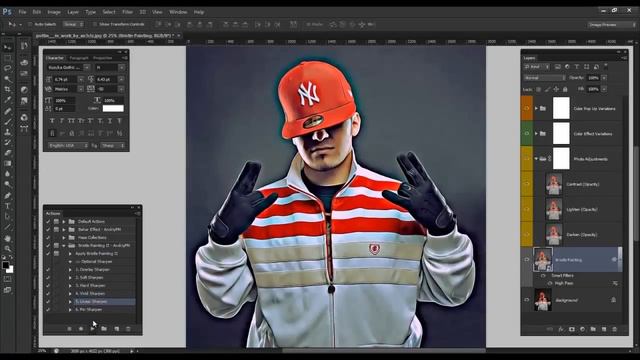Delete action with Actions trash icon

click(x=128, y=329)
